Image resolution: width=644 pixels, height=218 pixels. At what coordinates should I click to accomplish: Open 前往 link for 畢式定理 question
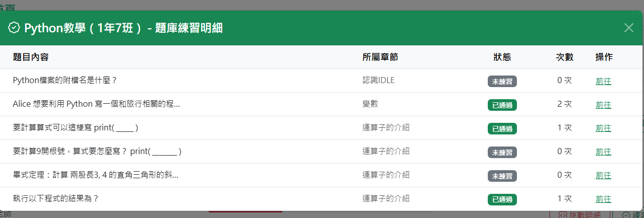tap(603, 176)
